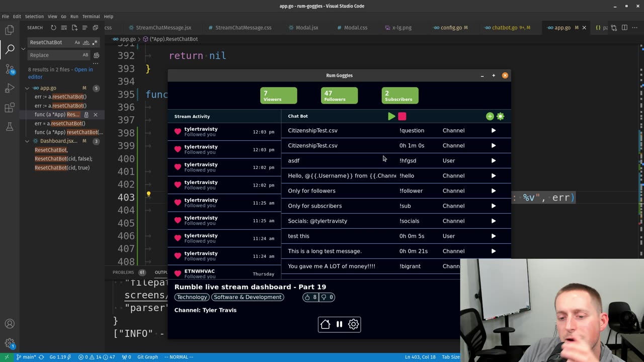This screenshot has width=644, height=362.
Task: Click Go 1.19 in status bar
Action: point(60,357)
